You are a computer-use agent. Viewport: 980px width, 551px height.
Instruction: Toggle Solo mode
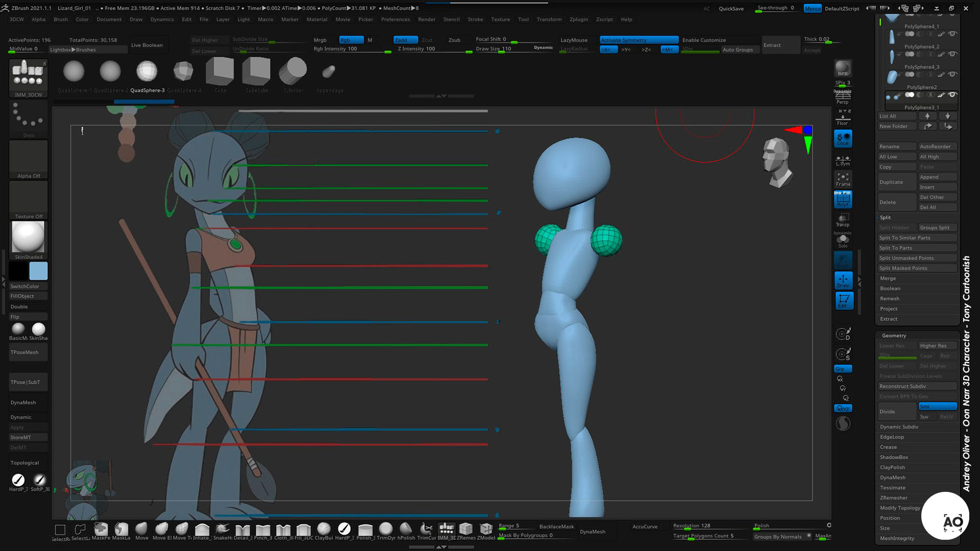pos(843,240)
